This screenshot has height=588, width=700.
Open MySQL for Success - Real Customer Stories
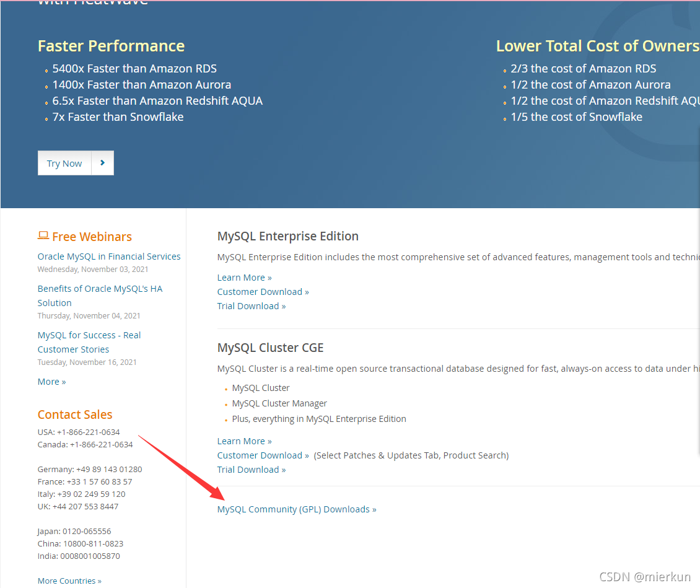tap(89, 342)
